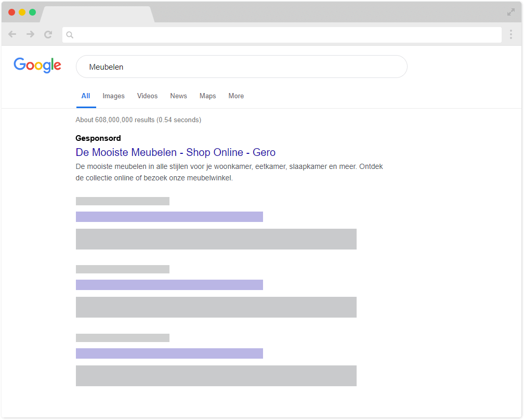
Task: Click the yellow minimize window dot
Action: point(22,12)
